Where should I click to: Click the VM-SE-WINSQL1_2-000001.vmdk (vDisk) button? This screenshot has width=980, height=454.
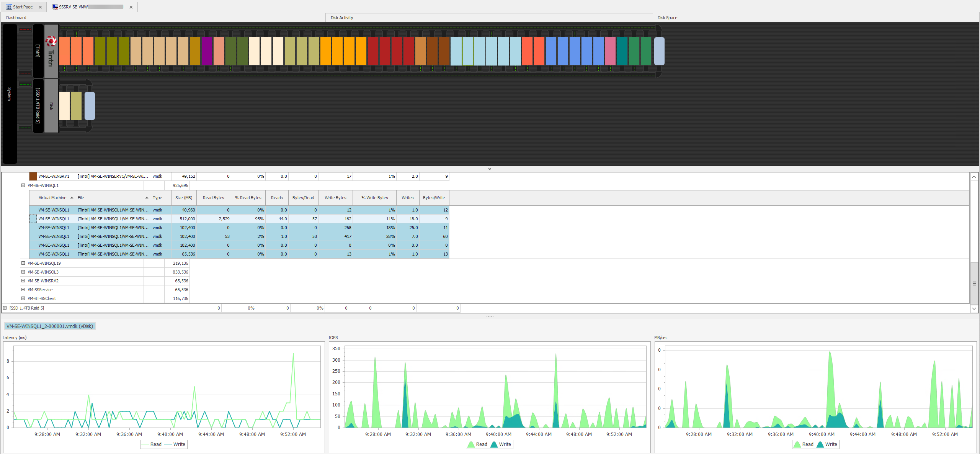(49, 326)
